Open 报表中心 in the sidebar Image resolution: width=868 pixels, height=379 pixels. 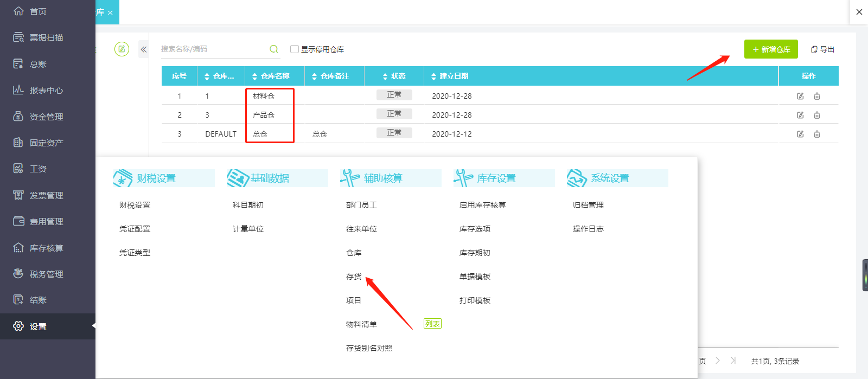click(46, 91)
